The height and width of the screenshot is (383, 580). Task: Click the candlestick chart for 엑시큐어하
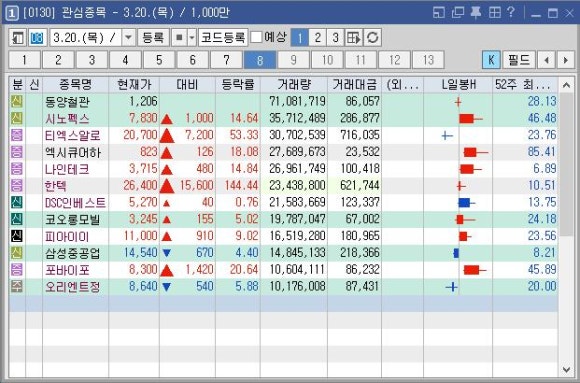(x=476, y=152)
